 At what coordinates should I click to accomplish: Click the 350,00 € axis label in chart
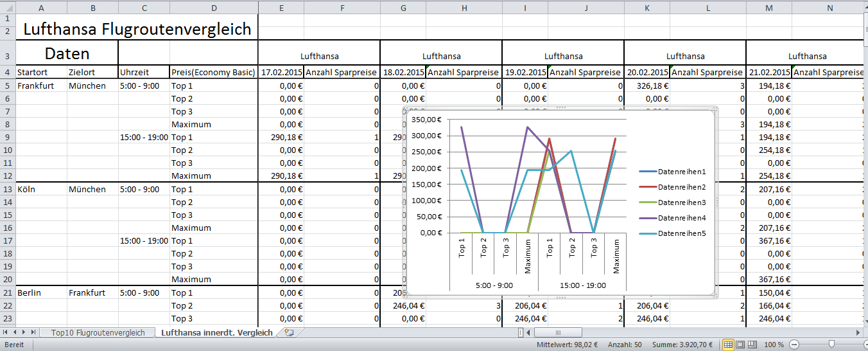point(426,120)
